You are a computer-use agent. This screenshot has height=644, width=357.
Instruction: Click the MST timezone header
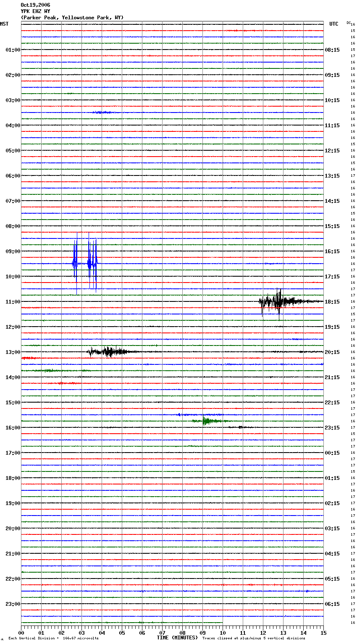click(x=4, y=24)
